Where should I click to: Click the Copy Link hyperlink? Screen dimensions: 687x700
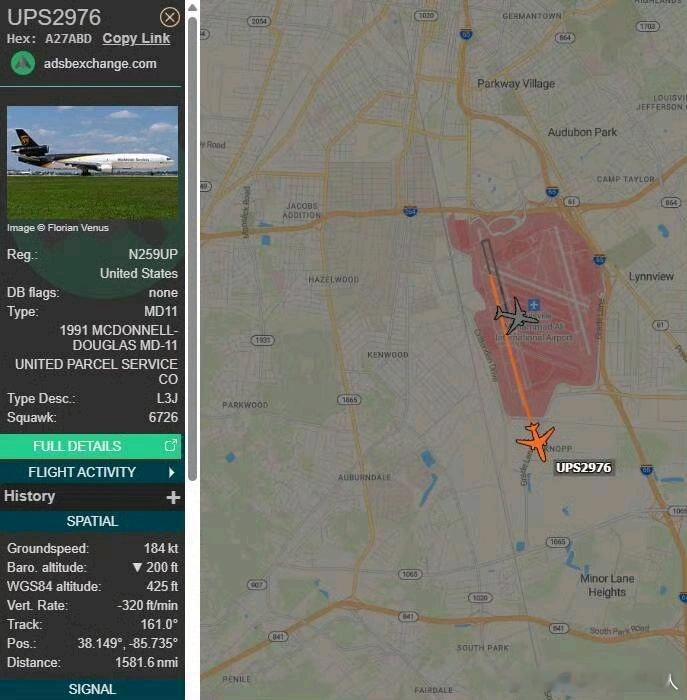(x=136, y=38)
